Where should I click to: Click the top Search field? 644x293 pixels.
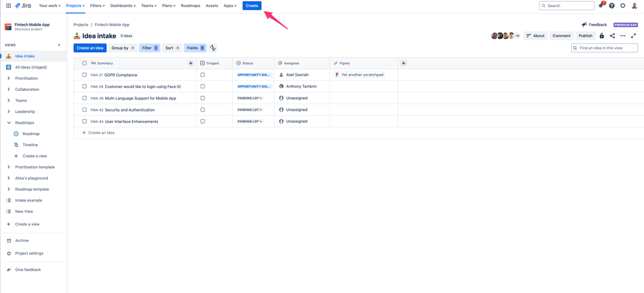coord(567,6)
